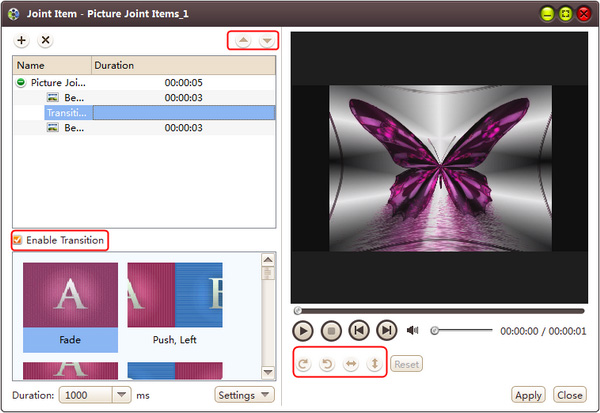Jump to the previous frame
The image size is (600, 413).
(x=359, y=330)
